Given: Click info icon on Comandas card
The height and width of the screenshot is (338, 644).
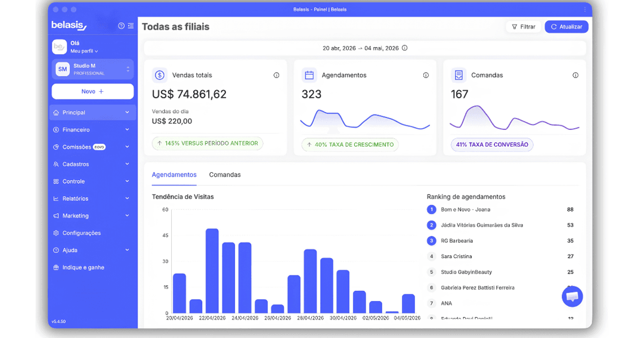Looking at the screenshot, I should [575, 75].
